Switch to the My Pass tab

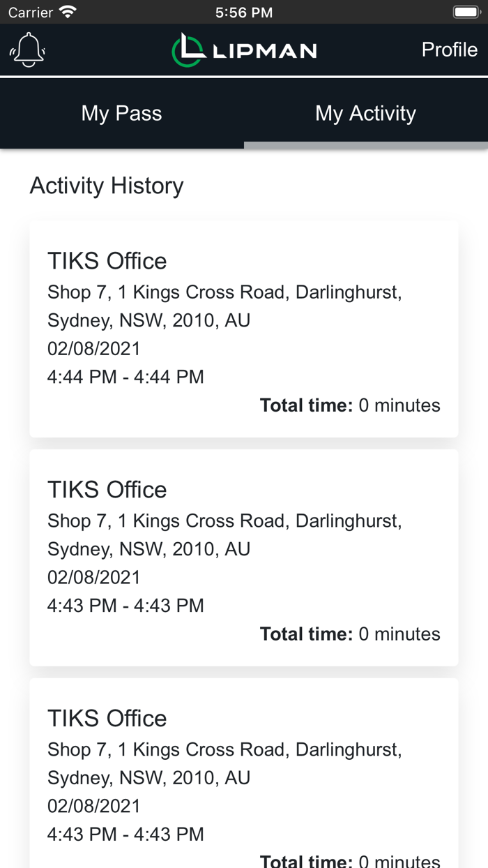[122, 113]
